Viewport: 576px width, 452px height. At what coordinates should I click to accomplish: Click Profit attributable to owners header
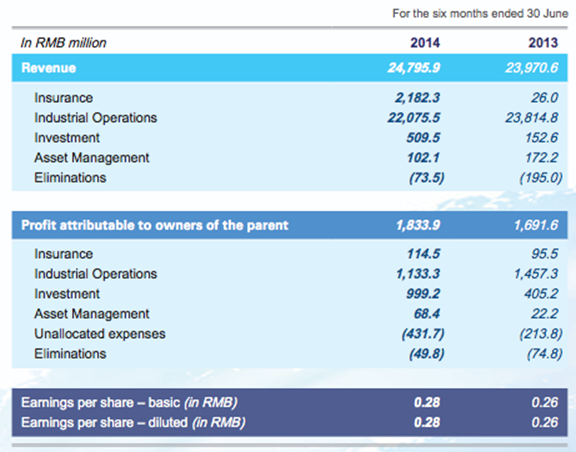pos(155,225)
